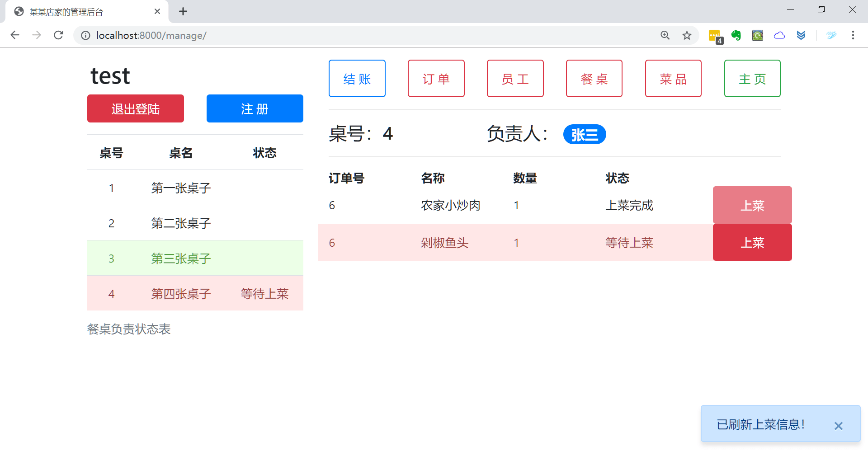
Task: Click 上菜 for the 剁椒鱼头 order
Action: 752,242
